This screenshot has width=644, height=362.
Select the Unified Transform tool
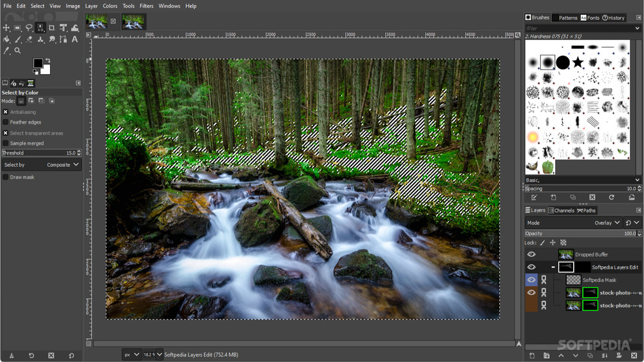click(63, 28)
